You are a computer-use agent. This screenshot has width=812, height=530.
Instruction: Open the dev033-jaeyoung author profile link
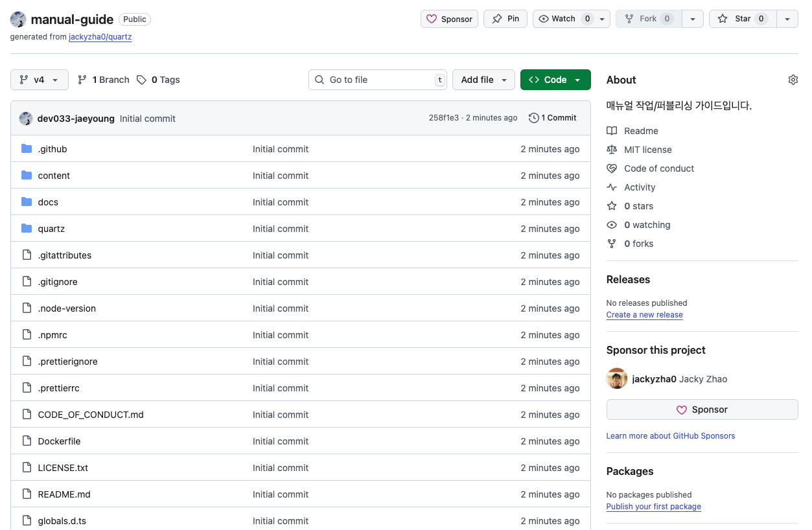coord(76,119)
